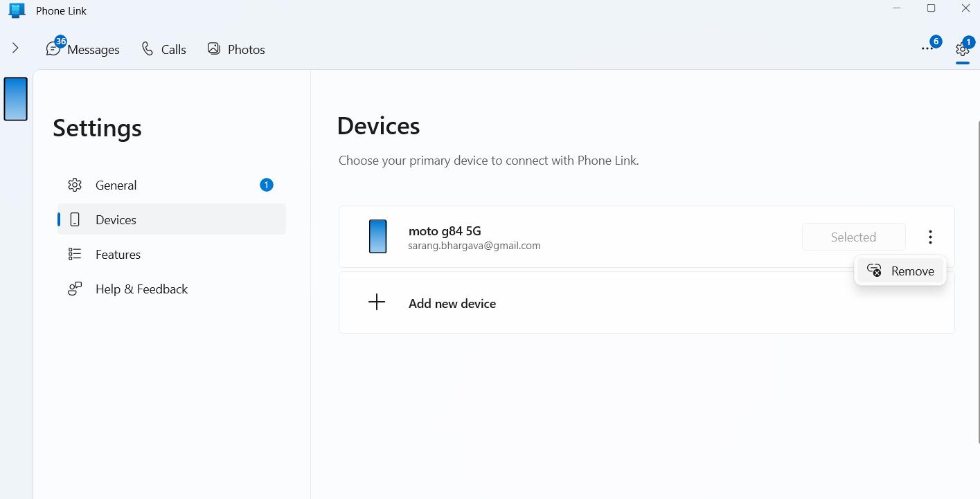Expand the left phone panel chevron
Viewport: 980px width, 499px height.
point(15,48)
